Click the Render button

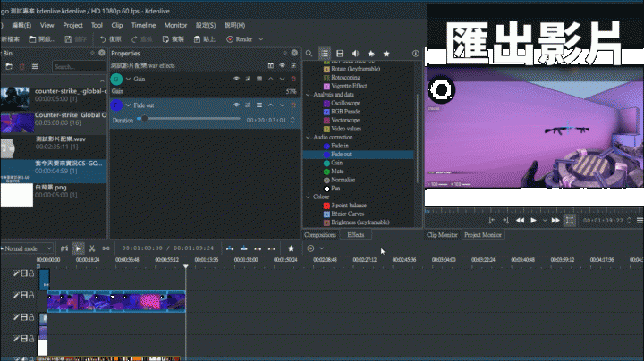click(240, 39)
